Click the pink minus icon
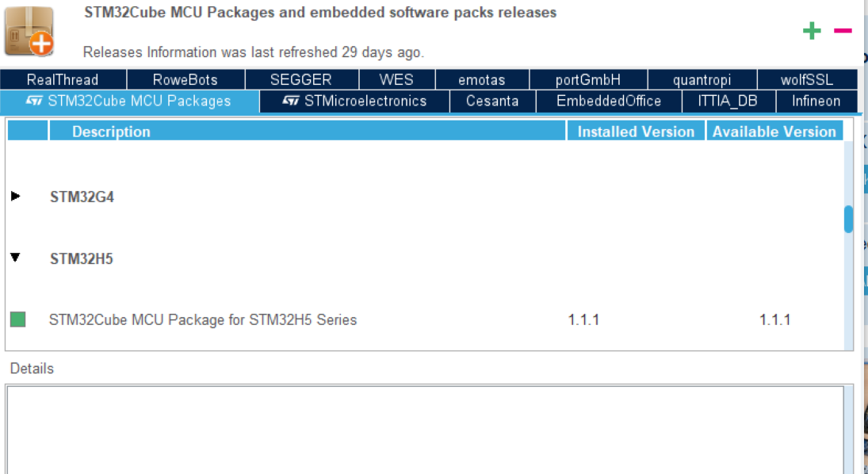 click(842, 32)
